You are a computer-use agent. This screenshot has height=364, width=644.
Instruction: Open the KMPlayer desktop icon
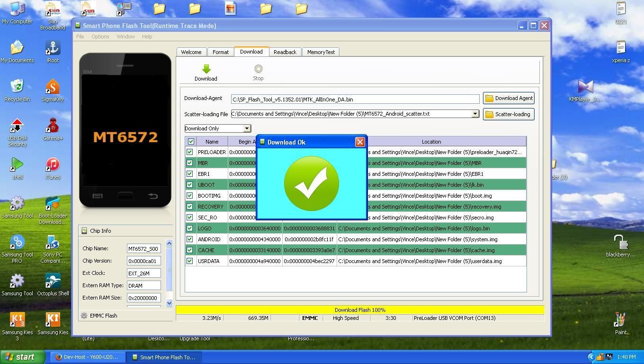[x=585, y=87]
